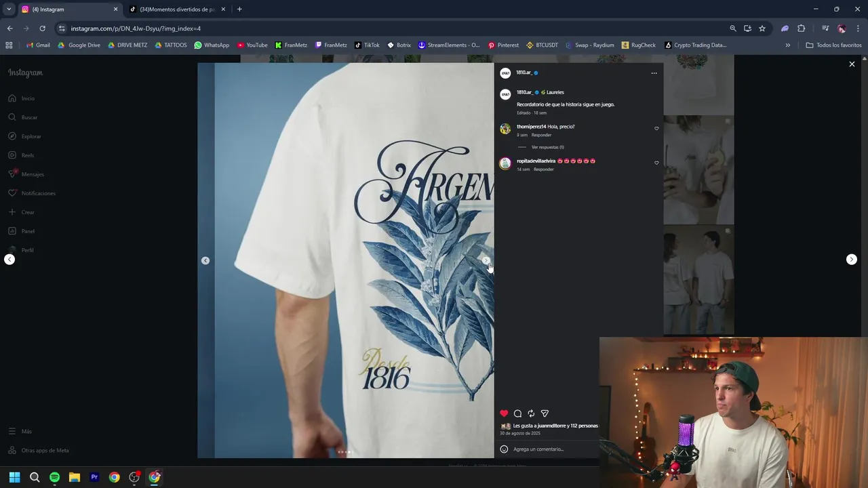Open Perfil in the Instagram sidebar
This screenshot has height=488, width=868.
pyautogui.click(x=22, y=250)
